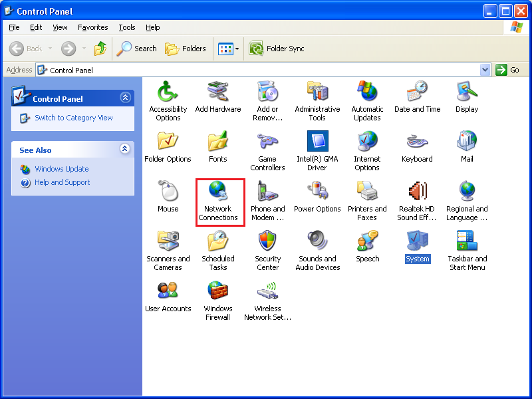
Task: Open Folder Options icon
Action: pyautogui.click(x=168, y=146)
